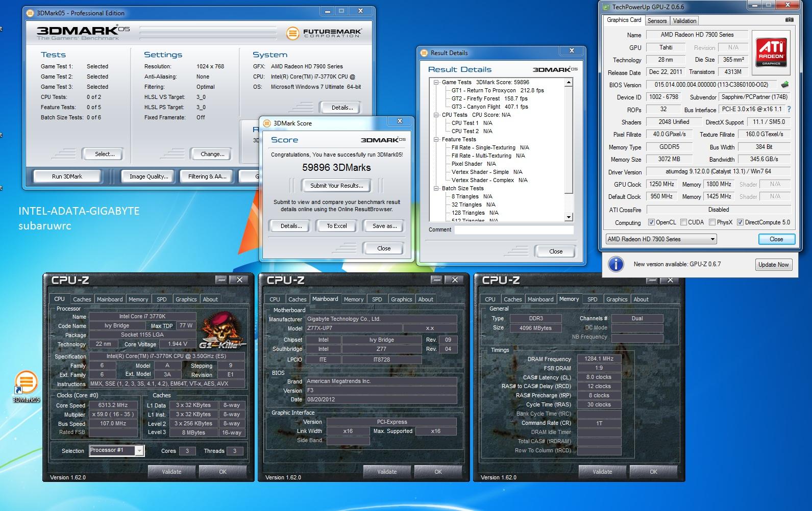Collapse the CPU Tests tree node
This screenshot has width=812, height=511.
(436, 115)
